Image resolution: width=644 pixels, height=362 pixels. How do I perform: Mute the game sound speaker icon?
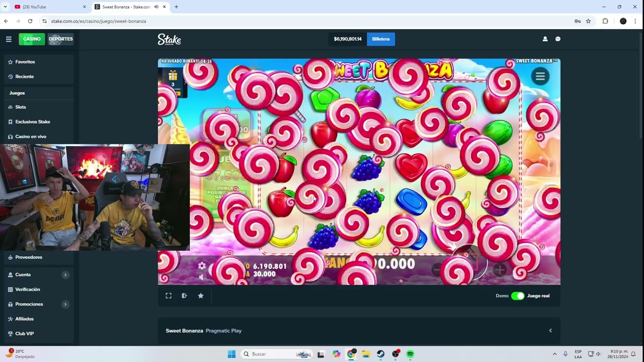[x=202, y=277]
